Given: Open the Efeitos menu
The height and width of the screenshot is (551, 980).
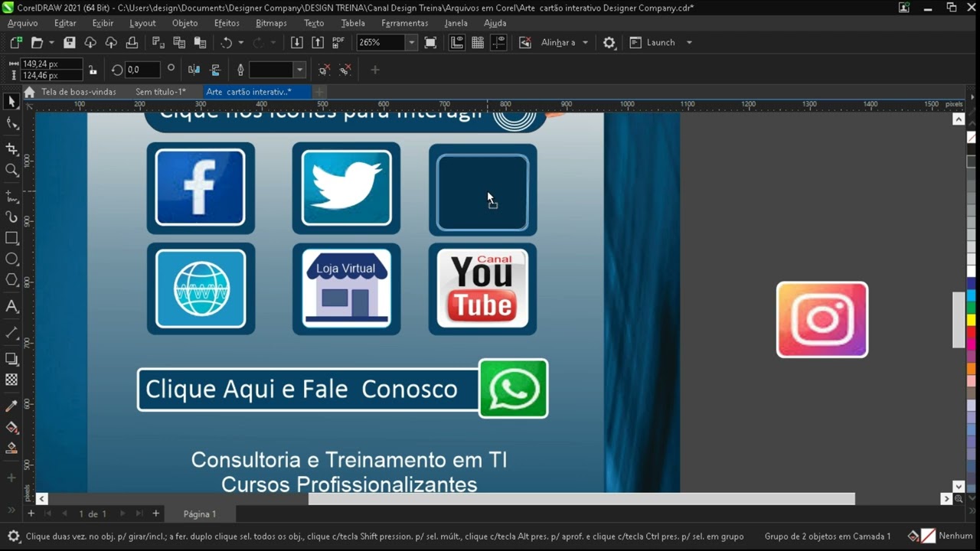Looking at the screenshot, I should pos(227,23).
